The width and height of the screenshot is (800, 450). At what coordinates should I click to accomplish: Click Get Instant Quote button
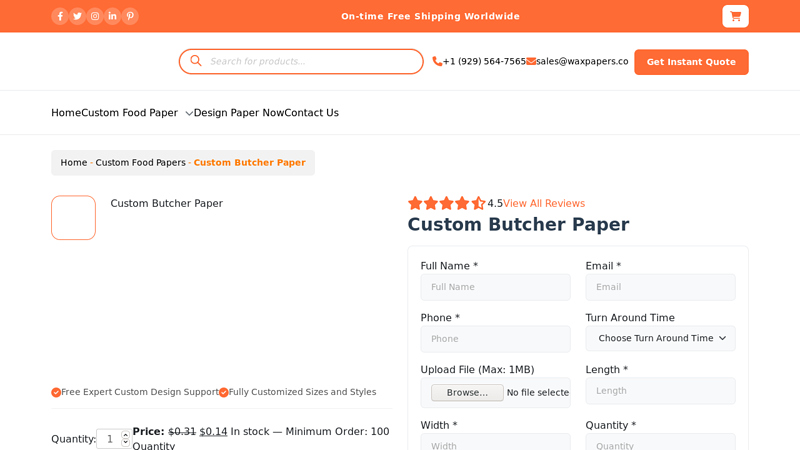point(691,62)
